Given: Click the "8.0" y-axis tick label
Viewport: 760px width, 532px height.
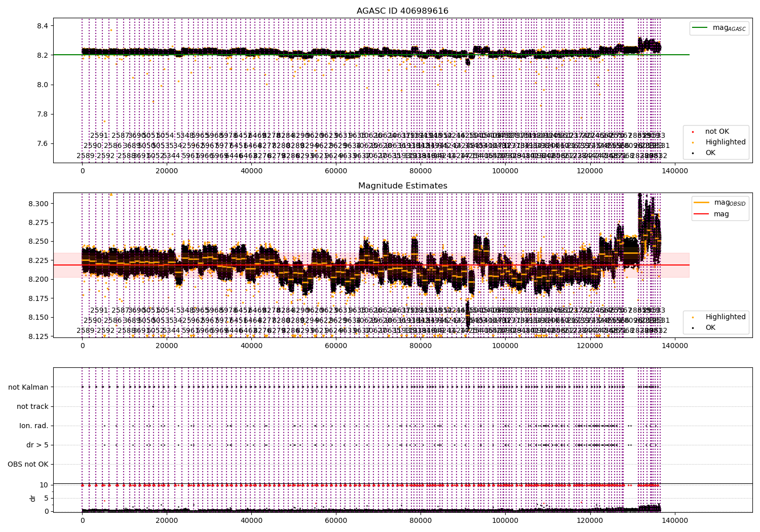Looking at the screenshot, I should click(x=42, y=85).
